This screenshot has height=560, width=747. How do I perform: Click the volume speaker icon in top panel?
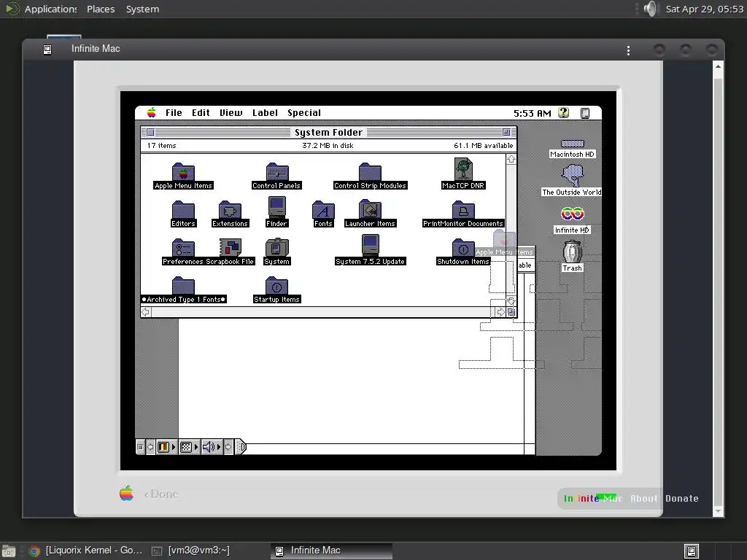click(650, 9)
